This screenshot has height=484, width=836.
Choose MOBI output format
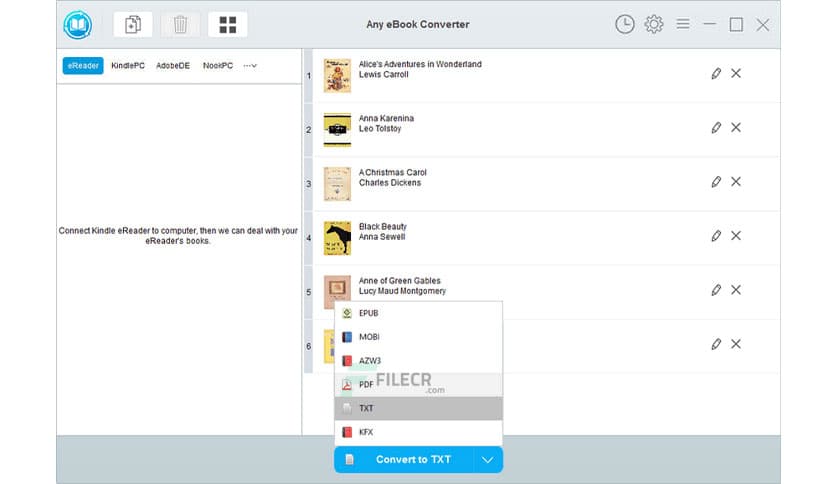click(419, 337)
